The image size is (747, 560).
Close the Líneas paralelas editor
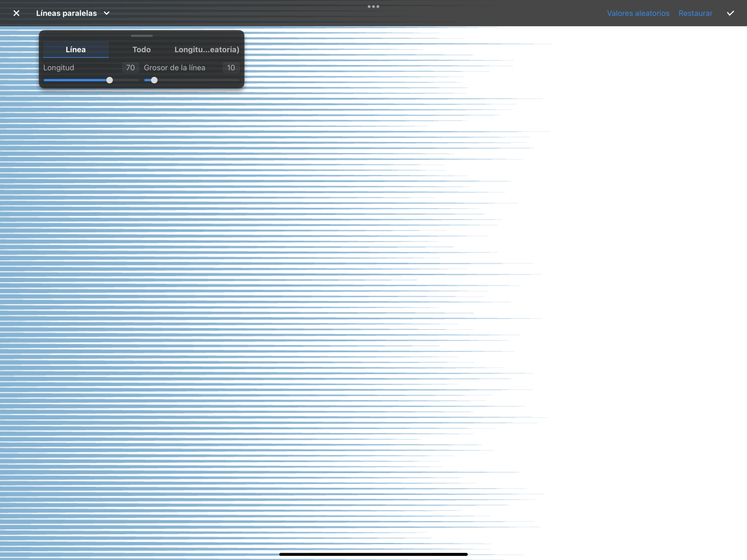click(16, 13)
